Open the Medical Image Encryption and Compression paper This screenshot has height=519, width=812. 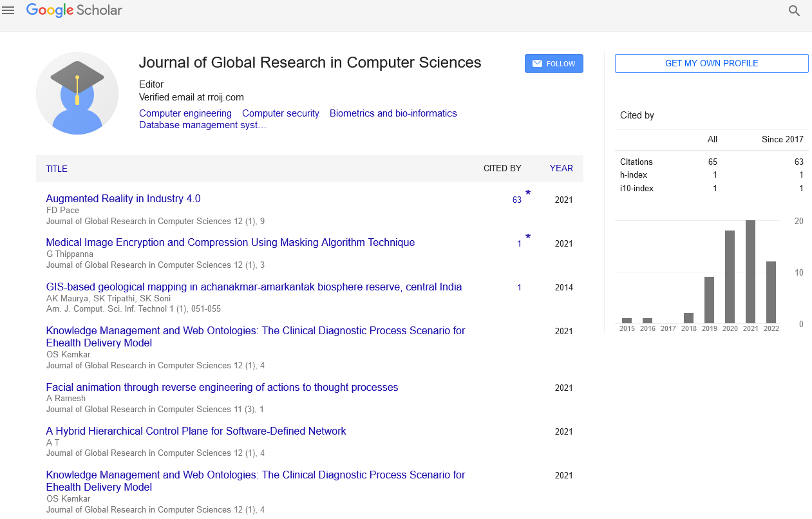pyautogui.click(x=231, y=243)
